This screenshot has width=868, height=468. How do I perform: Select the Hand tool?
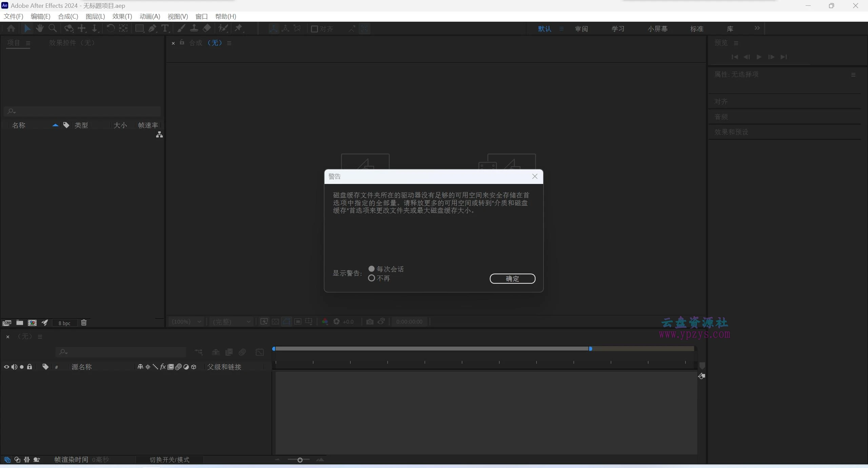(40, 29)
